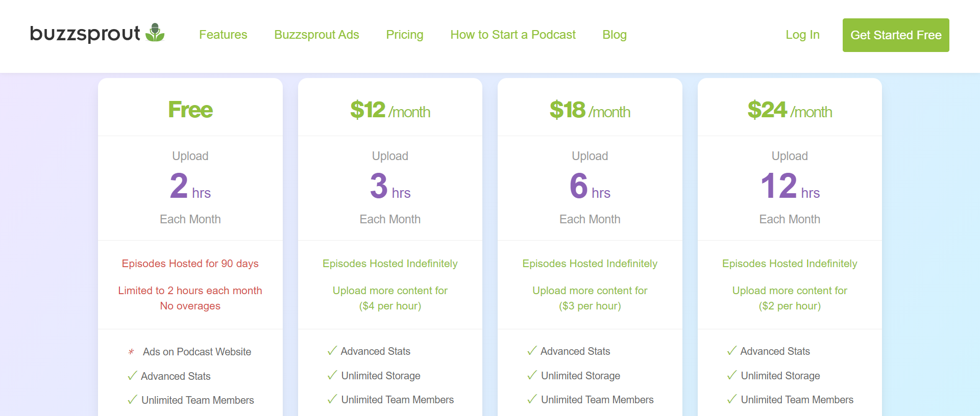Open How to Start a Podcast

click(512, 35)
